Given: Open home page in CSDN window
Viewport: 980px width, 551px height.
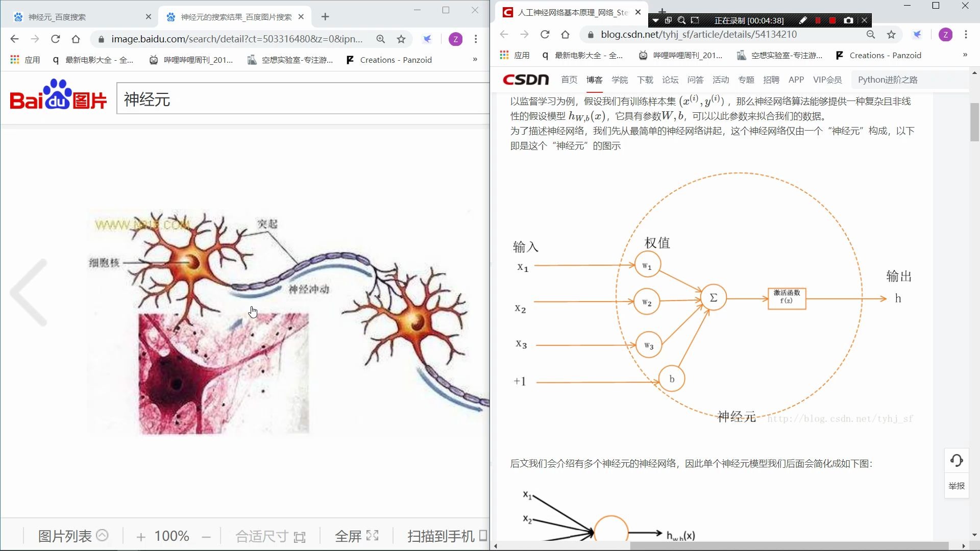Looking at the screenshot, I should click(565, 34).
